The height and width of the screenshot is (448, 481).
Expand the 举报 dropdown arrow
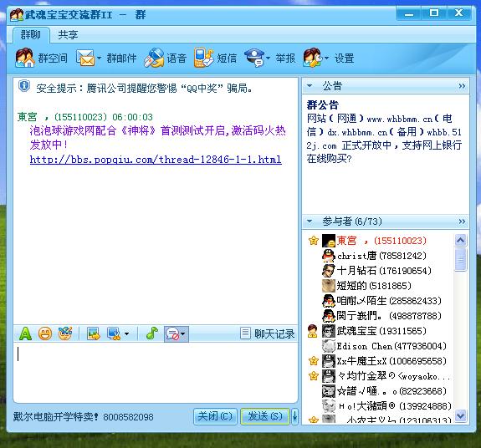pyautogui.click(x=269, y=58)
